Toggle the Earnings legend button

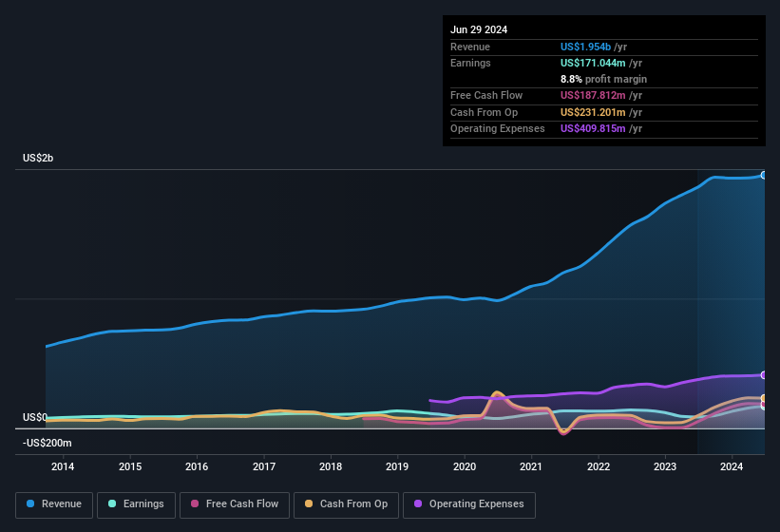[136, 504]
